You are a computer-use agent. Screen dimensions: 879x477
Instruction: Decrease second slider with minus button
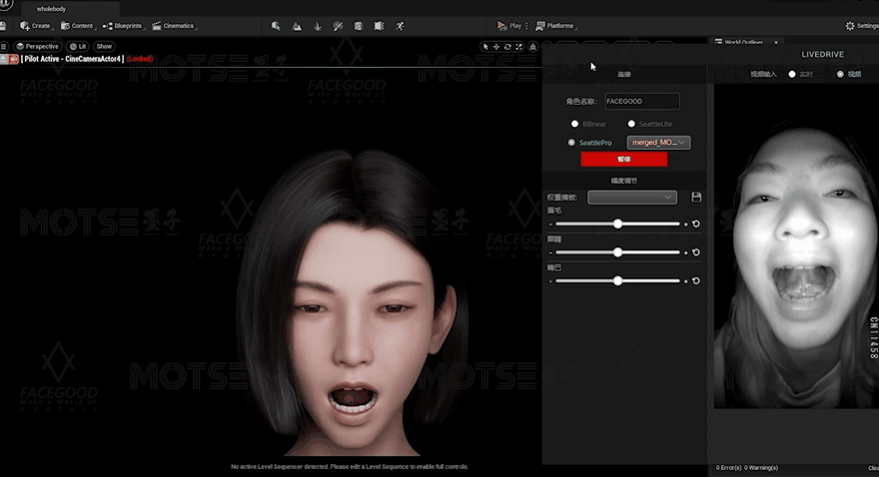pyautogui.click(x=550, y=253)
